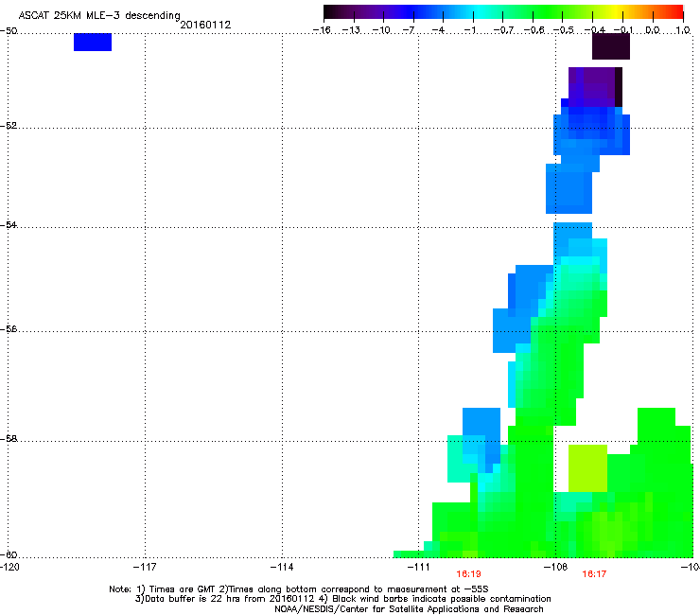Click the -54 latitude axis label

(x=9, y=225)
